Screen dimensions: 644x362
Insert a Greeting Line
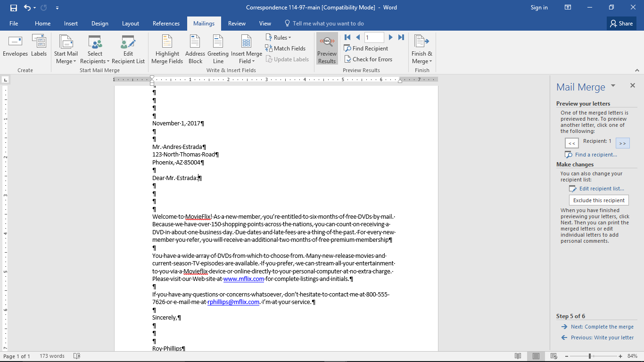pos(217,49)
